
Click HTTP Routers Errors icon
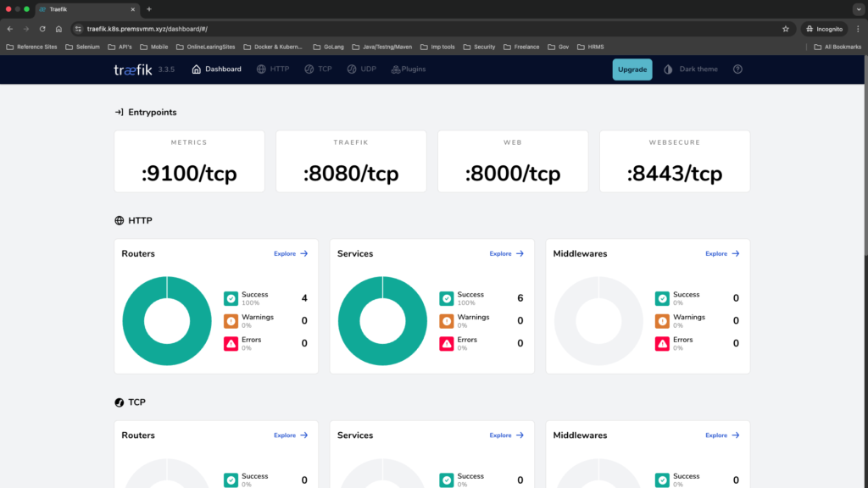click(x=231, y=344)
